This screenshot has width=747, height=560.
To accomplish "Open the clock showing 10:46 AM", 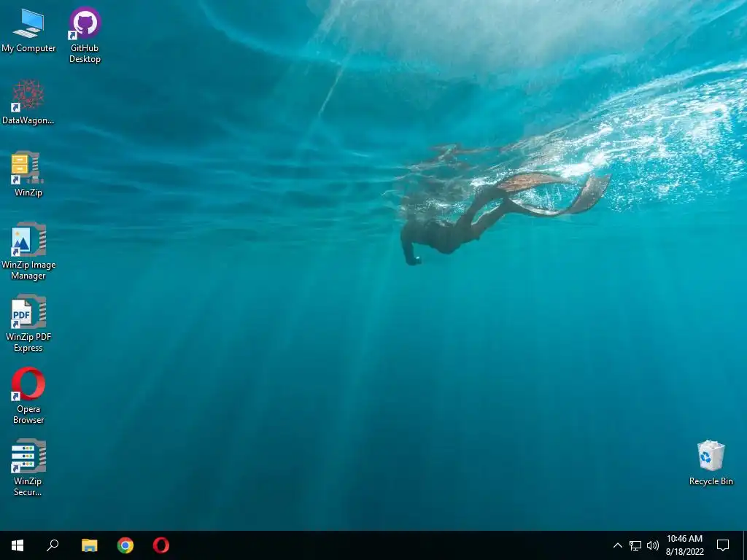I will [684, 545].
